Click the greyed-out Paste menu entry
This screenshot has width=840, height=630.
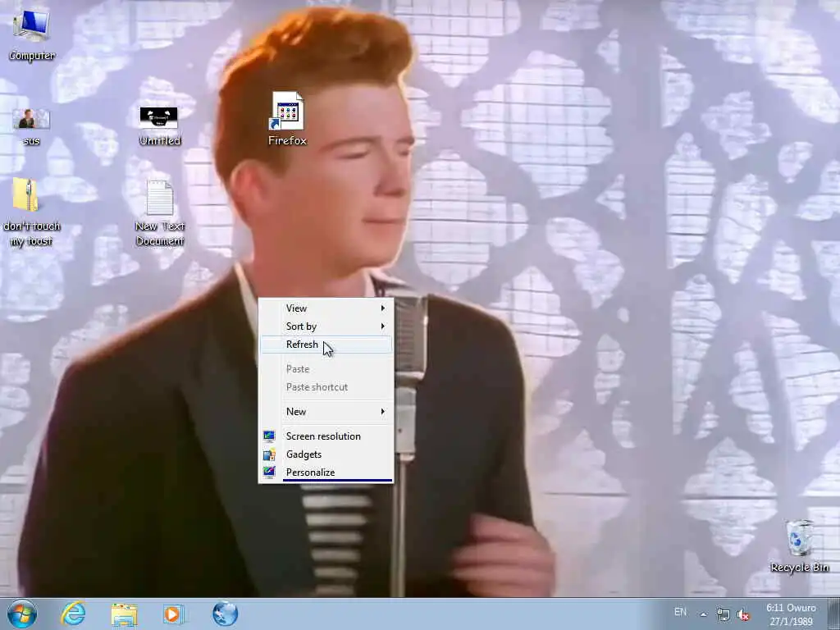(x=326, y=369)
